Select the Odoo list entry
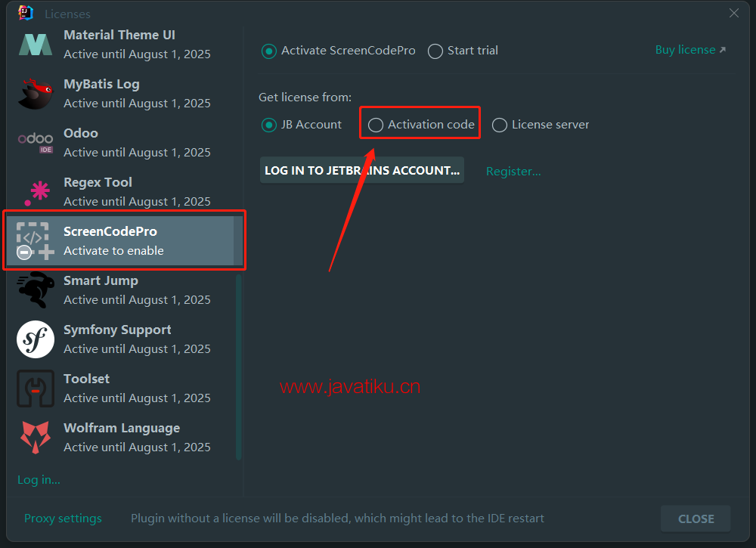The image size is (756, 548). [120, 143]
